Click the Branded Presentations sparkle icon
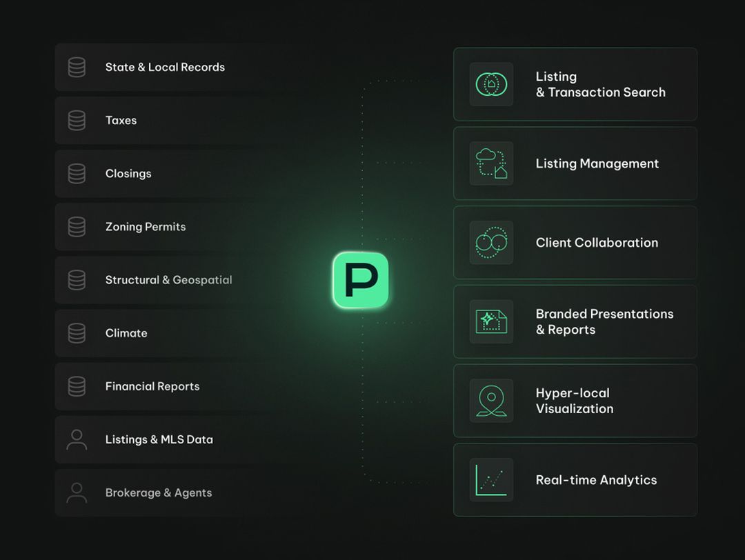 (x=491, y=321)
